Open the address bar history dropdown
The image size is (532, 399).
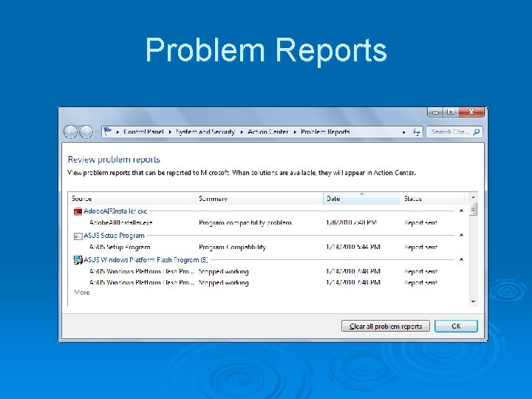[x=403, y=132]
